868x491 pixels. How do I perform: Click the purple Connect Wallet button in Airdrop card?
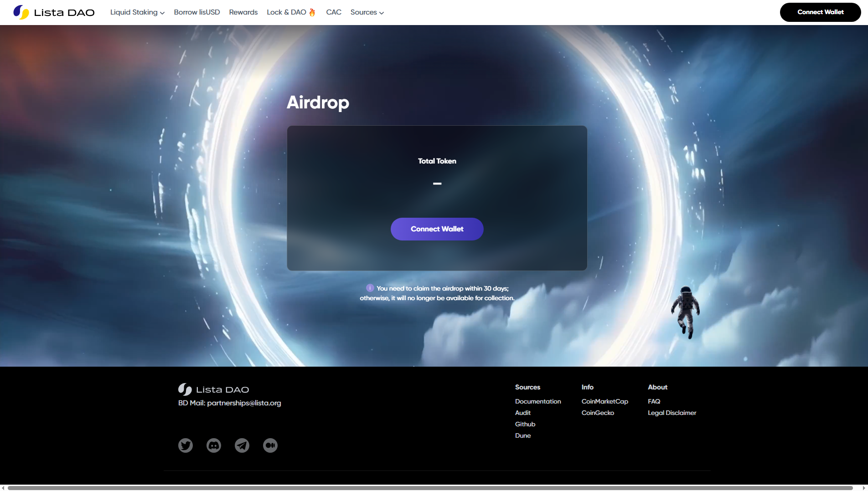[437, 229]
